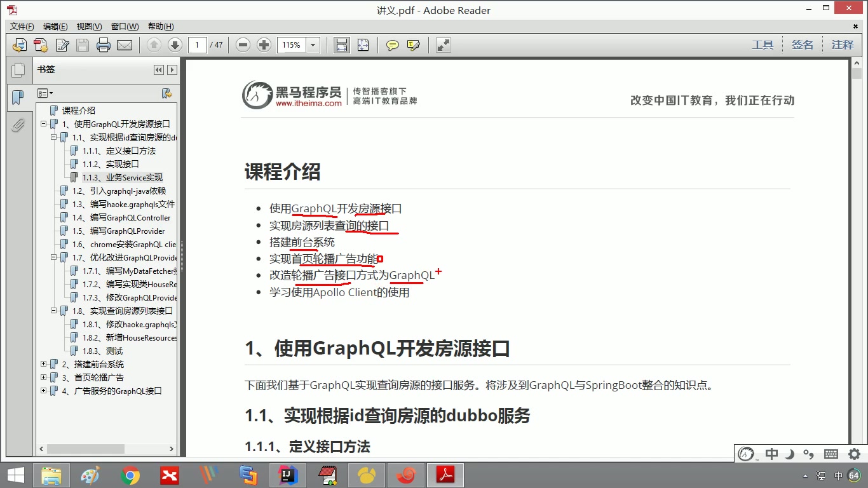
Task: Expand bookmark 3、首页轮播广告
Action: pos(44,377)
